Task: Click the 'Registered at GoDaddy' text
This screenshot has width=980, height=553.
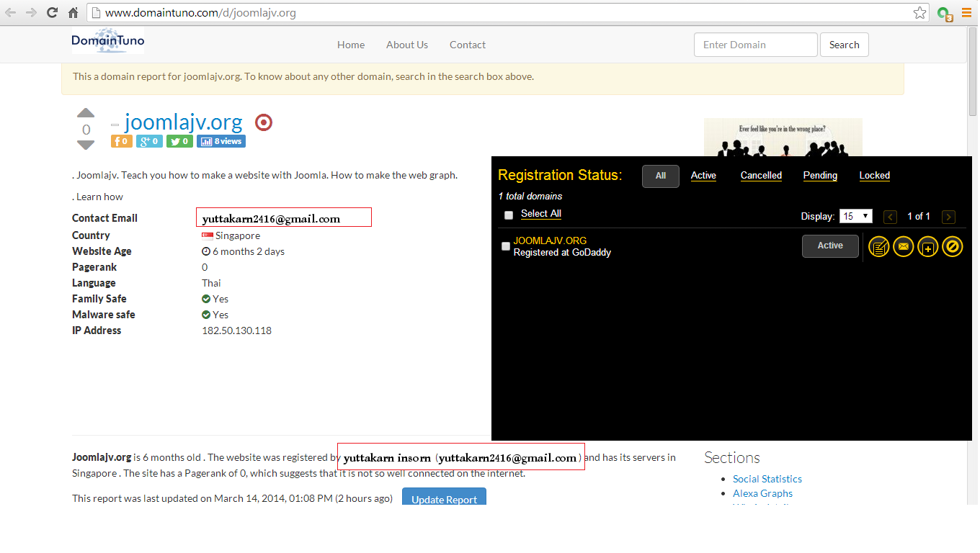Action: (562, 253)
